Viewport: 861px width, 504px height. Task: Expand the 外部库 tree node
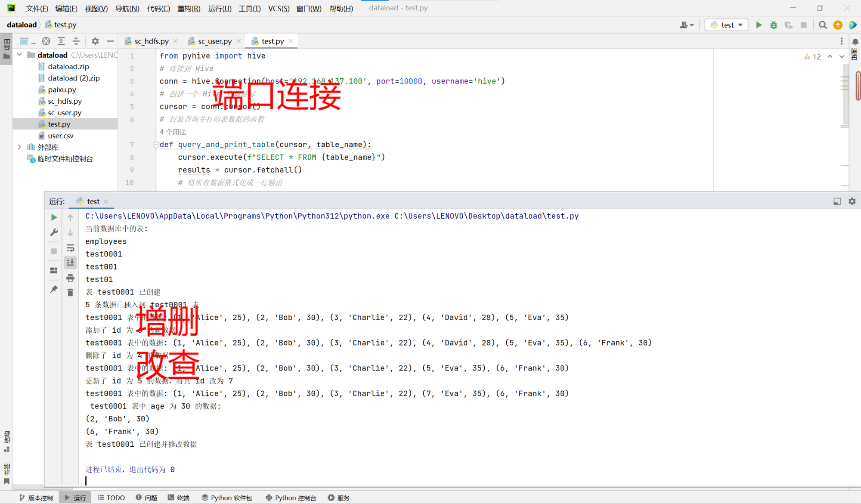pos(19,147)
